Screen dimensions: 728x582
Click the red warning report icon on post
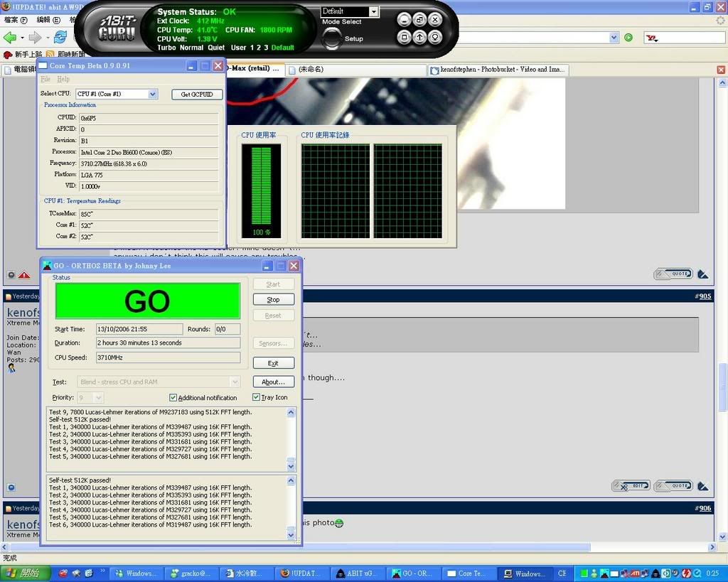(24, 275)
